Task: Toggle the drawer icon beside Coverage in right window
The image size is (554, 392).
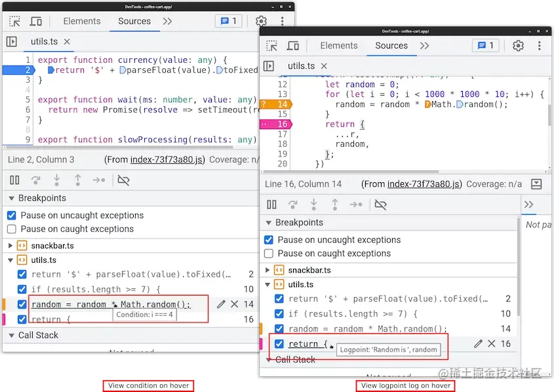Action: (536, 184)
